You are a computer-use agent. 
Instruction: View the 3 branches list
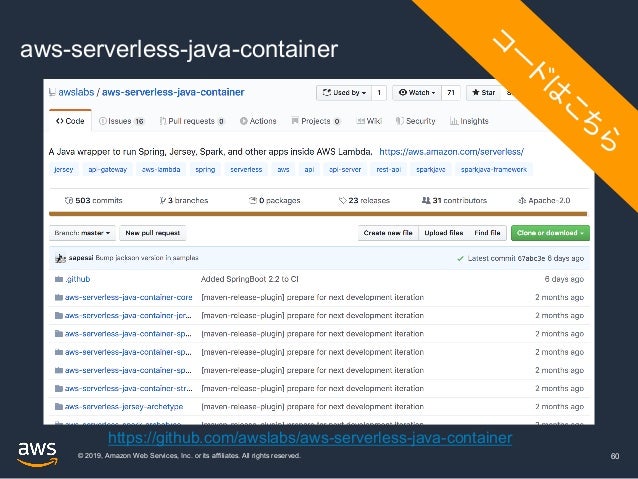tap(184, 200)
